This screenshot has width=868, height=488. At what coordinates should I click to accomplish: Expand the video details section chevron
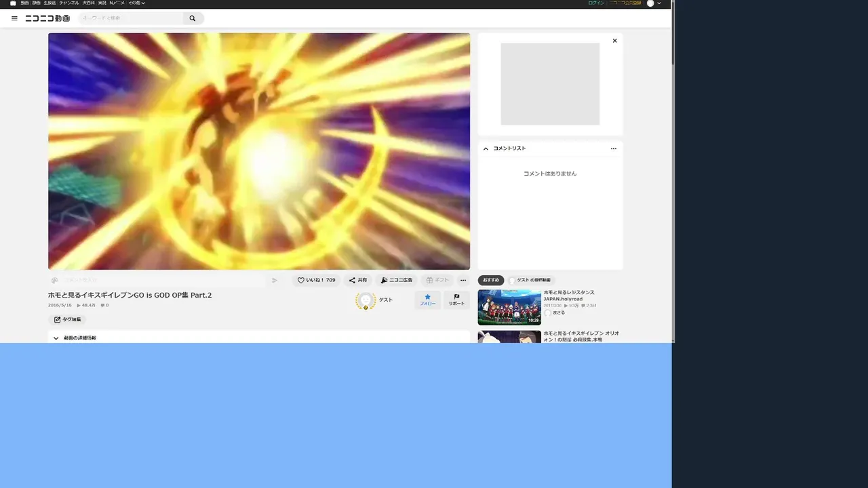[56, 338]
